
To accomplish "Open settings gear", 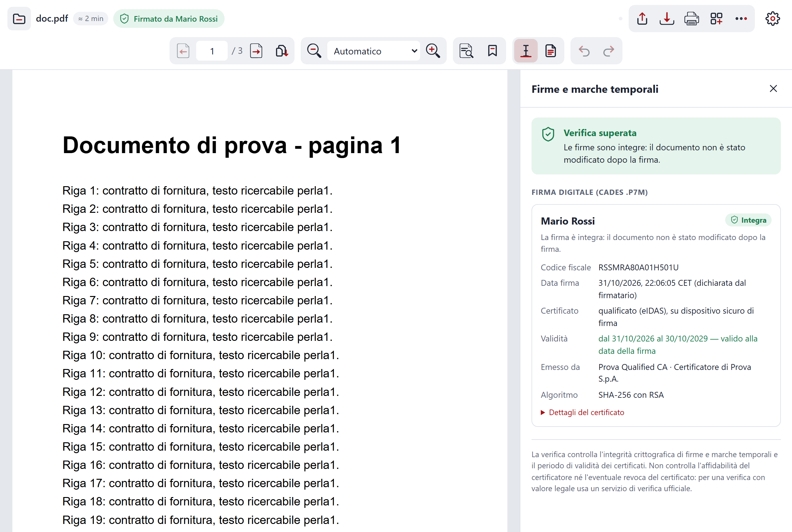I will tap(773, 19).
